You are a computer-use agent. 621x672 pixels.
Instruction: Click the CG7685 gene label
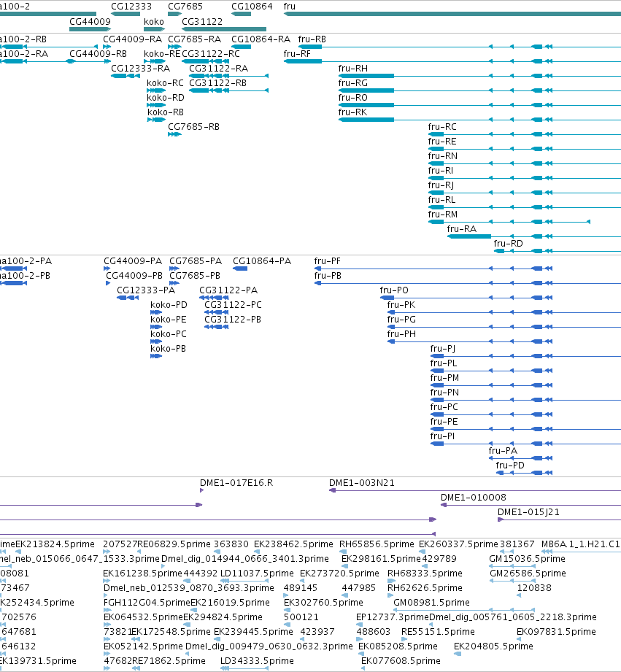coord(185,7)
